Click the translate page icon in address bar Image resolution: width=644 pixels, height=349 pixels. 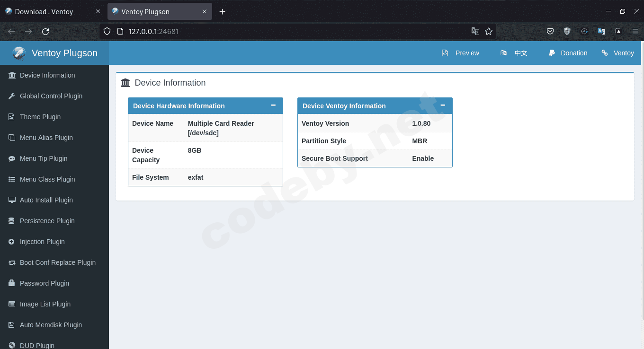475,32
